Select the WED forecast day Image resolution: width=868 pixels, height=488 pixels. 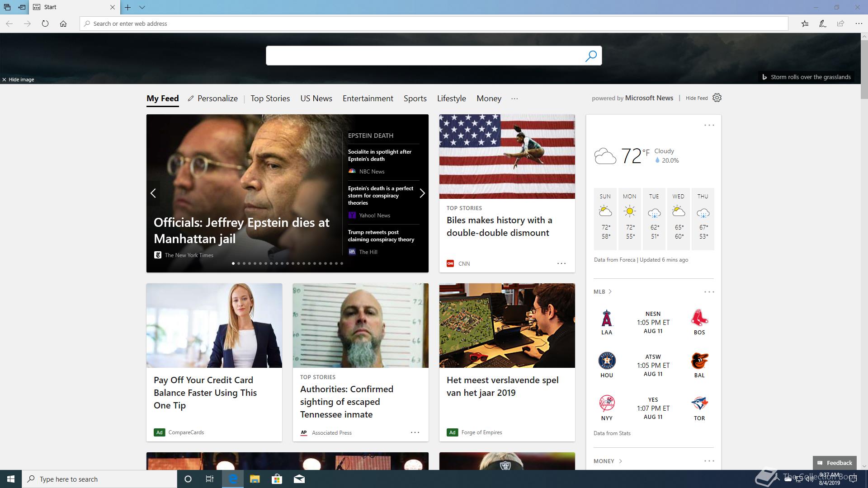tap(679, 219)
